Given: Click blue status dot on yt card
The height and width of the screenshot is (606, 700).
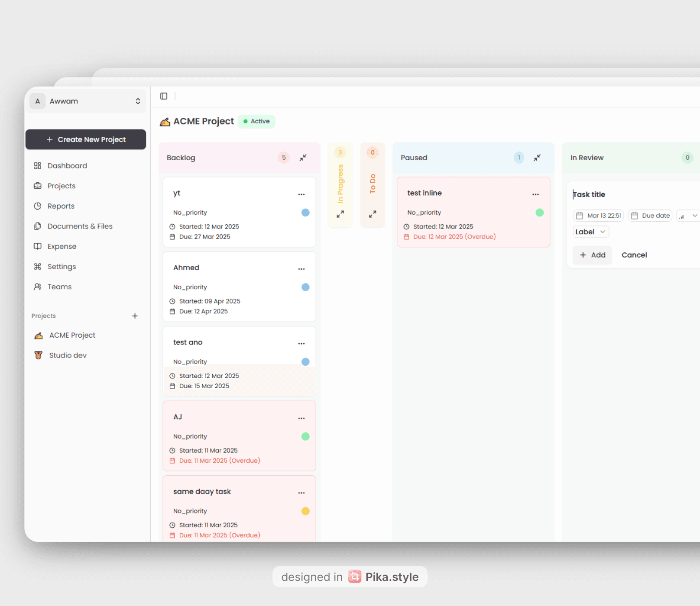Looking at the screenshot, I should [305, 213].
